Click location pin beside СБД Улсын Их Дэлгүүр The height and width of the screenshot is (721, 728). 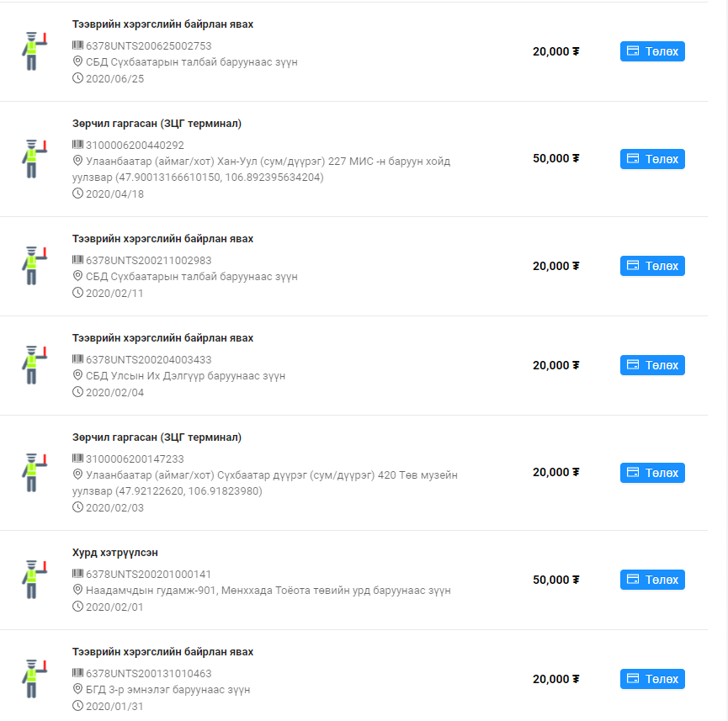[77, 375]
